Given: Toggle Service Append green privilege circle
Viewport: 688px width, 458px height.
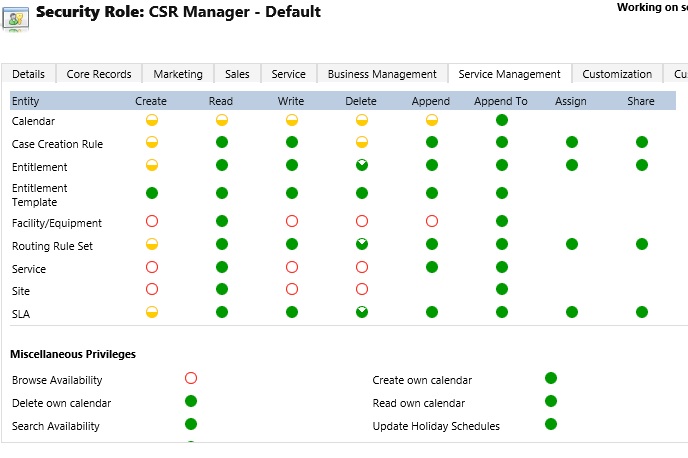Looking at the screenshot, I should click(x=432, y=267).
